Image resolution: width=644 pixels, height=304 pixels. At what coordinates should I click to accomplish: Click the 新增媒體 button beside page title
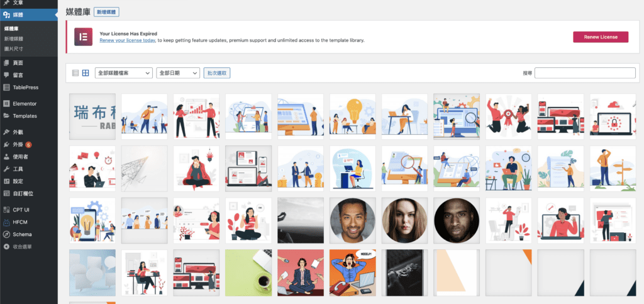click(106, 12)
